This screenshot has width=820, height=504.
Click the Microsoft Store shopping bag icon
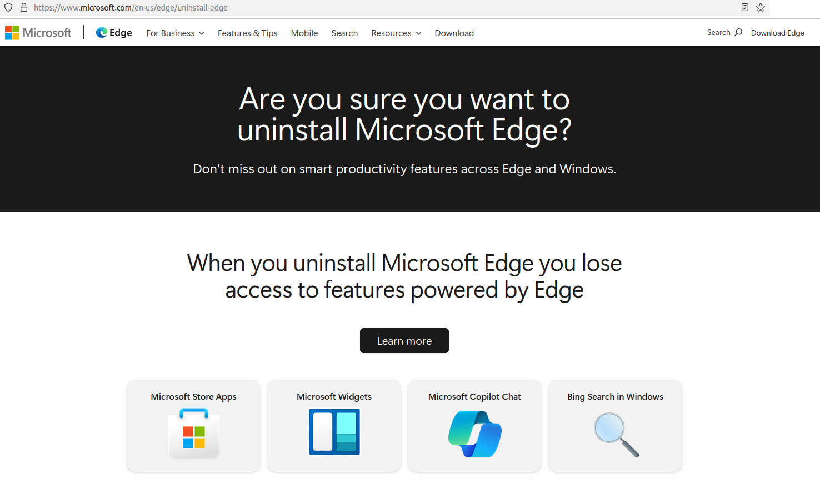point(194,434)
